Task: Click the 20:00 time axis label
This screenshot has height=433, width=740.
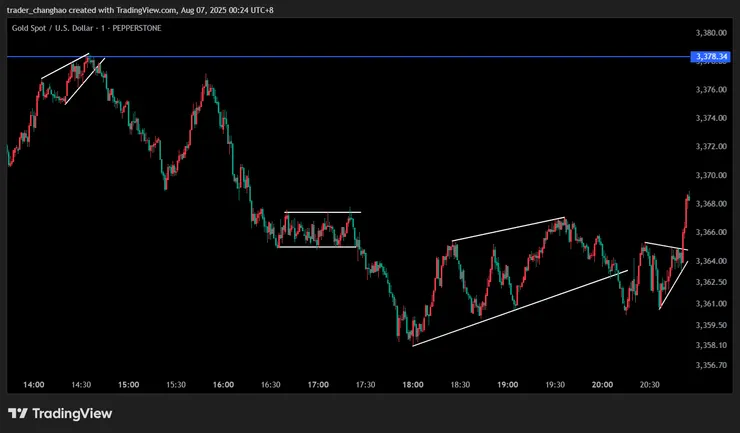Action: tap(602, 385)
